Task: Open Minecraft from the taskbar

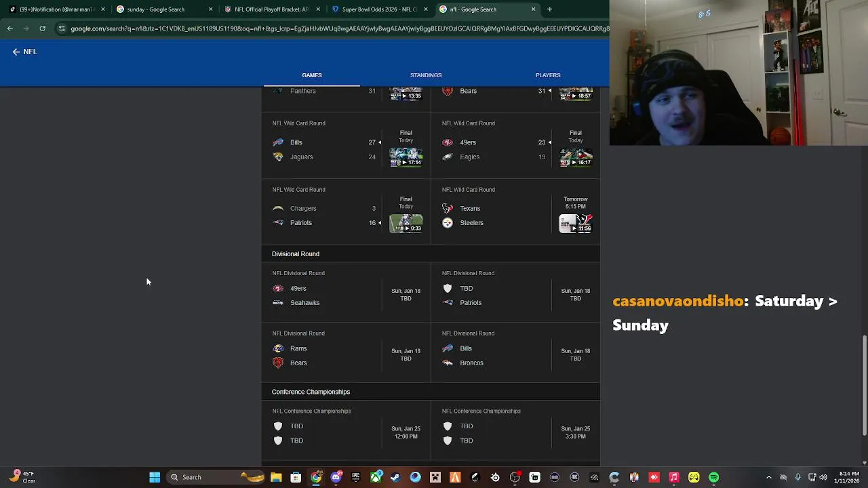Action: [x=435, y=477]
